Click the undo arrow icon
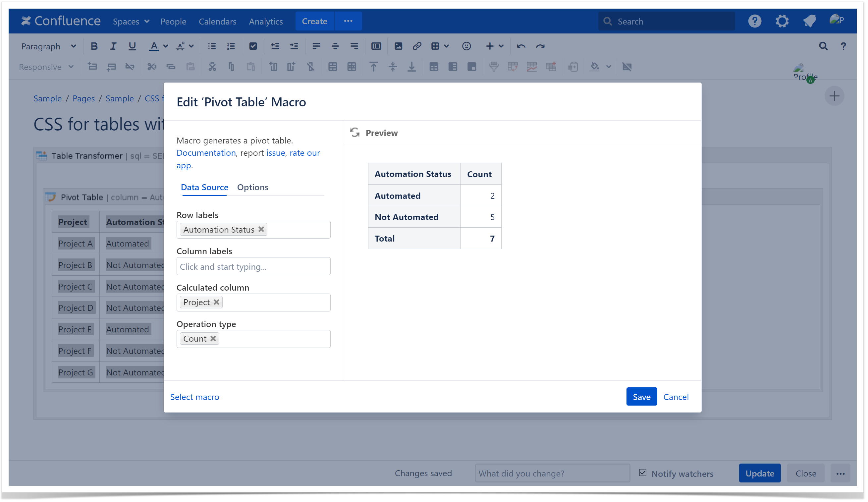Viewport: 868px width, 502px height. 522,46
